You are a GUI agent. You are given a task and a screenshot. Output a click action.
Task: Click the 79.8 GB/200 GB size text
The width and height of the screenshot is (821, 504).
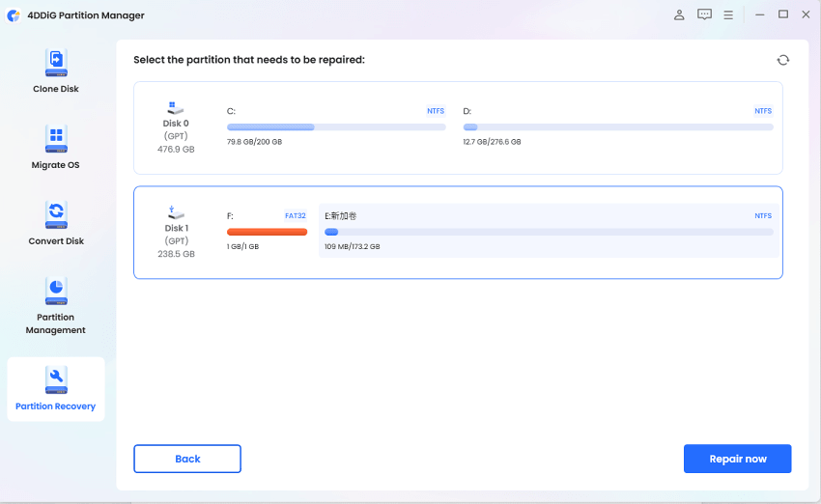coord(254,142)
